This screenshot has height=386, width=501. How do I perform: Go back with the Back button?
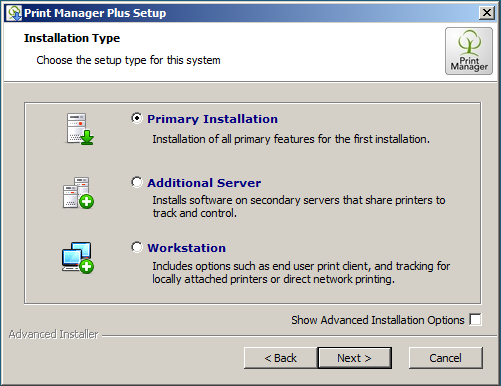(280, 358)
